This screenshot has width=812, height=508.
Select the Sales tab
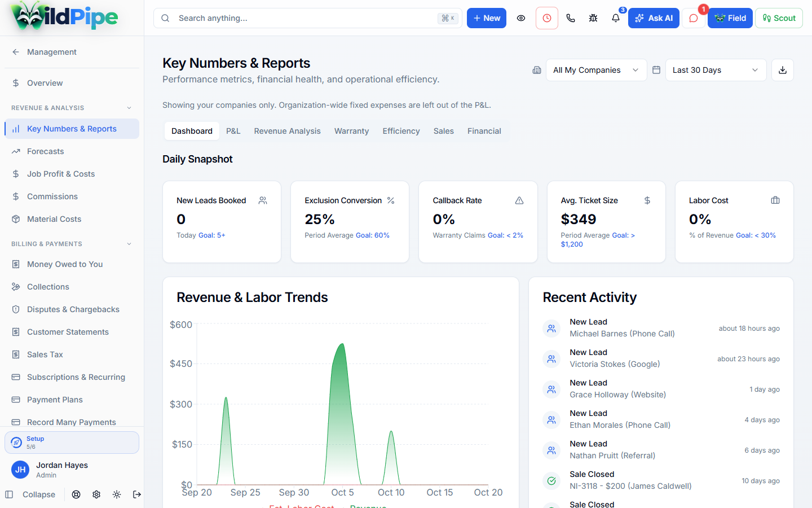coord(444,131)
